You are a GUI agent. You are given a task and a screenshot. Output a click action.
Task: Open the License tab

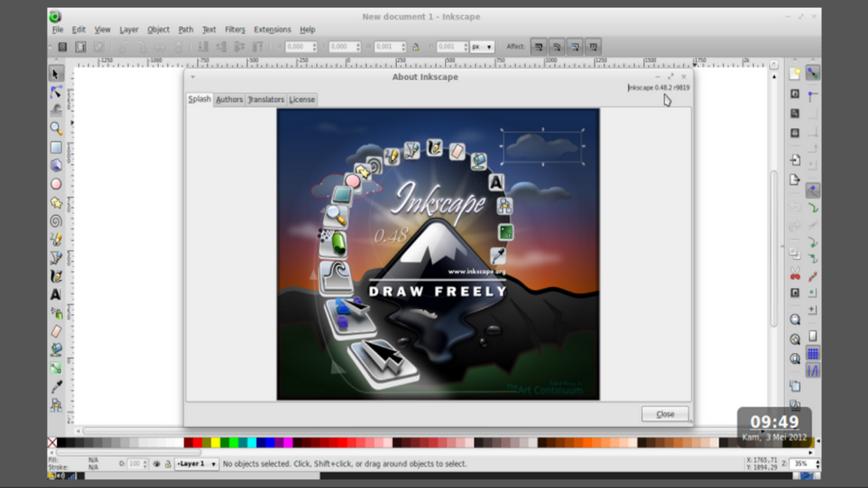coord(302,100)
